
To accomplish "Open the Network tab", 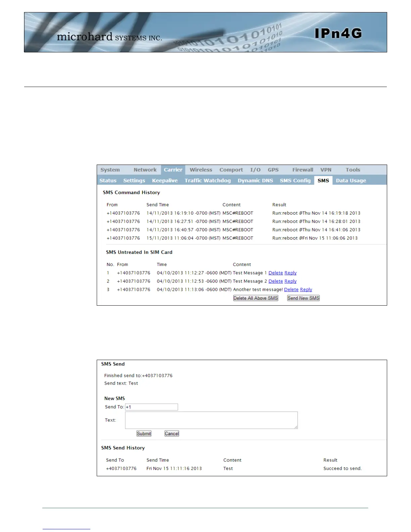I will (145, 170).
